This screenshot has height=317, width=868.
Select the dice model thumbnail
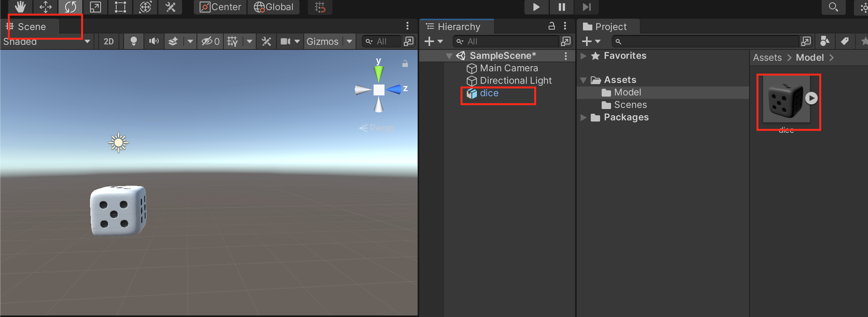[x=786, y=100]
